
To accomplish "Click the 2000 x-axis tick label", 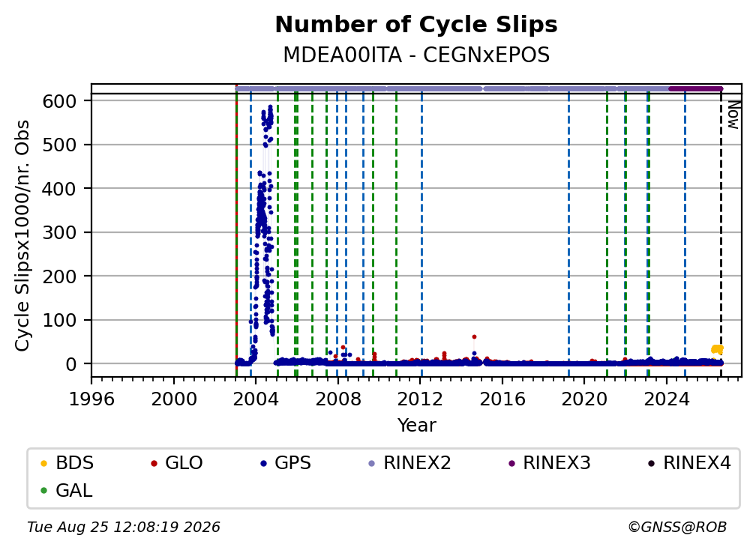I will tap(173, 399).
